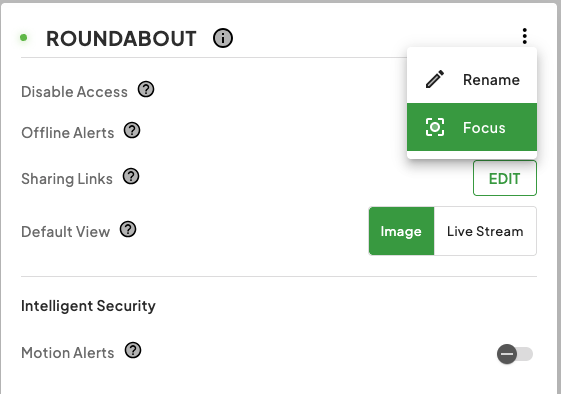Show help for Offline Alerts
The width and height of the screenshot is (561, 394).
132,131
